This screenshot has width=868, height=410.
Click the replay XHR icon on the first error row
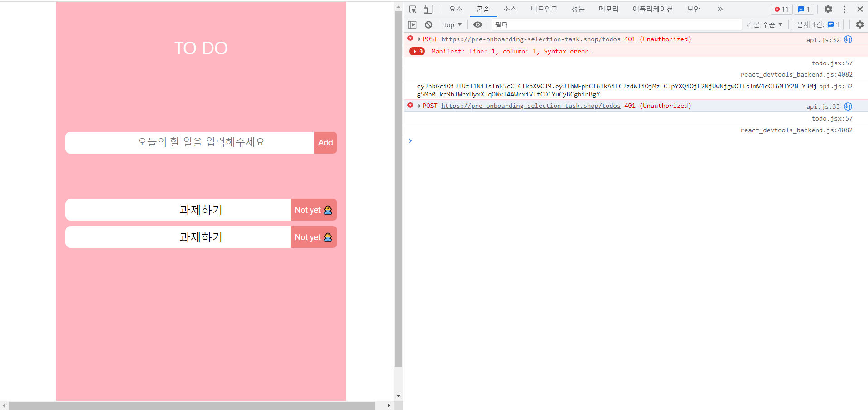[848, 39]
